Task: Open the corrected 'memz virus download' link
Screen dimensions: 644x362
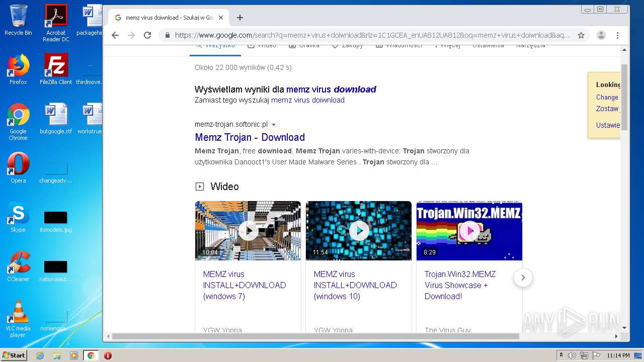Action: point(331,89)
